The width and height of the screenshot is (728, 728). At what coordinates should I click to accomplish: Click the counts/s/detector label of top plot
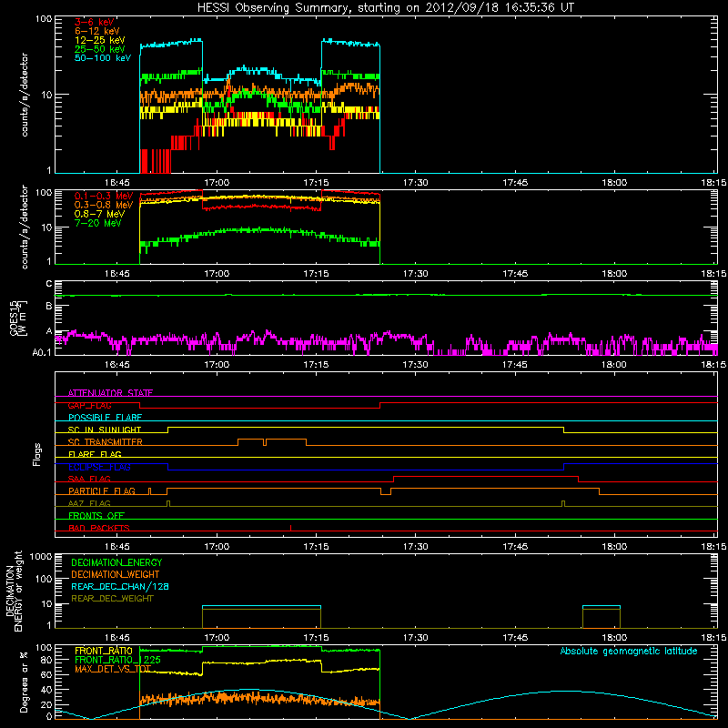tap(25, 95)
